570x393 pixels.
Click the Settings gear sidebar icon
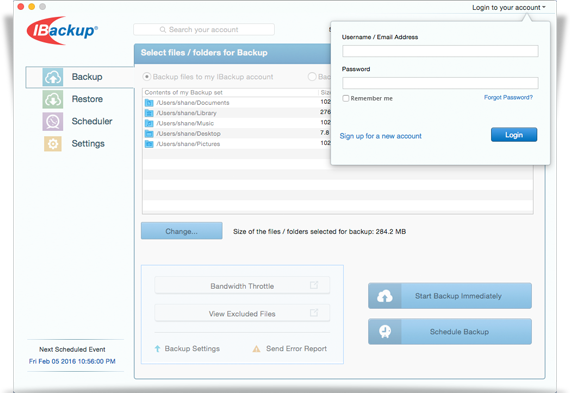pyautogui.click(x=53, y=144)
